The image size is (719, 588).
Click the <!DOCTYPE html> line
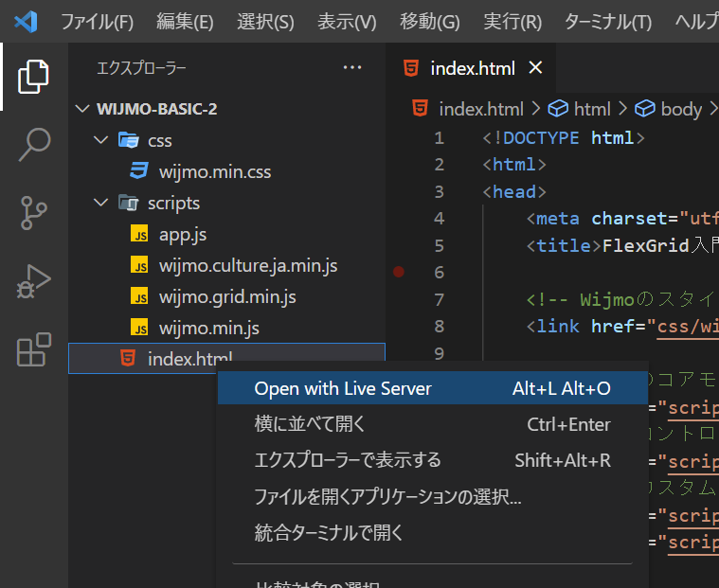point(563,137)
